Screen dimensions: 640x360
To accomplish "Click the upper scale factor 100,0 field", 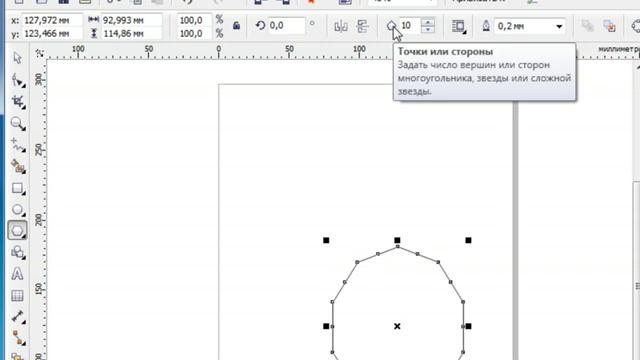I will 194,20.
